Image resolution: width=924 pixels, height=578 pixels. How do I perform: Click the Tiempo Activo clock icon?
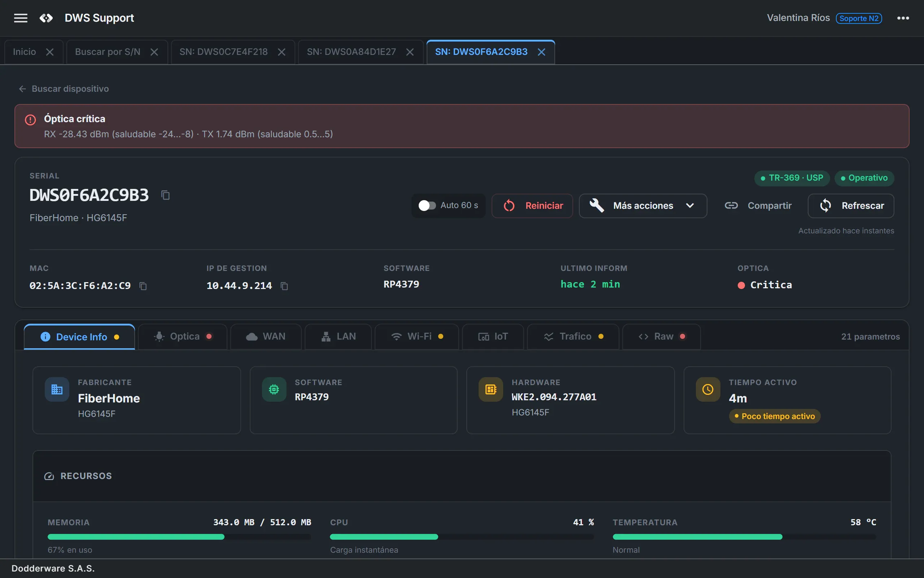click(708, 389)
